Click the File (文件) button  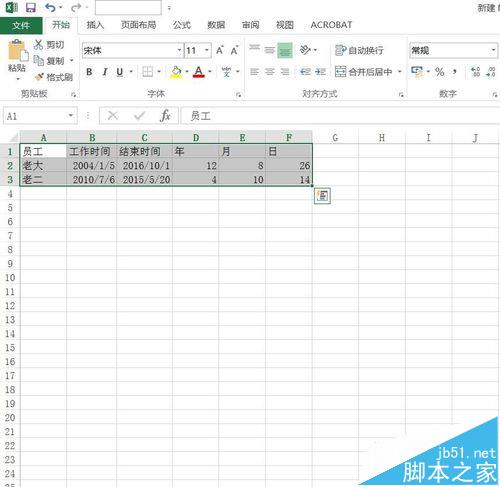click(21, 25)
